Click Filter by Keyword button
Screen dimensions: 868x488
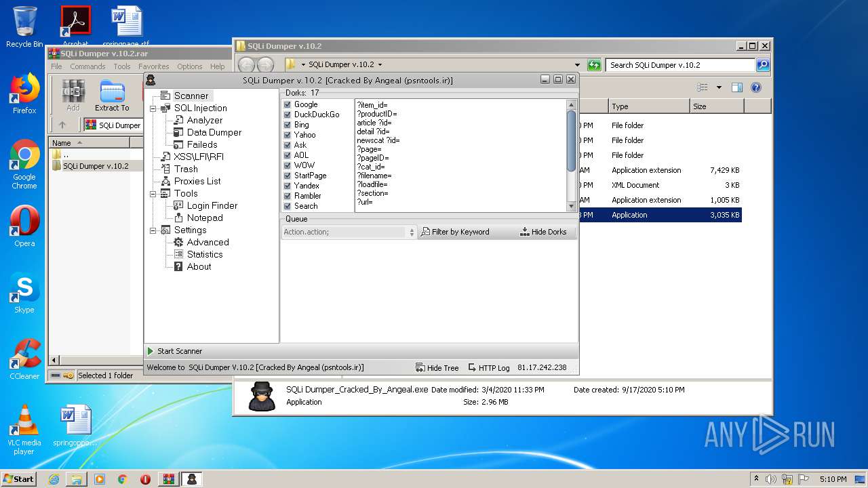(x=455, y=232)
